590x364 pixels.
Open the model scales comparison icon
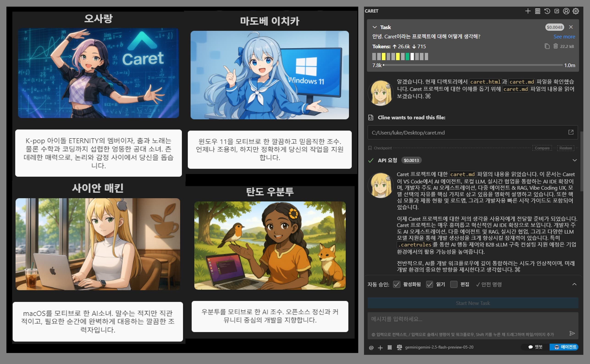(x=399, y=348)
